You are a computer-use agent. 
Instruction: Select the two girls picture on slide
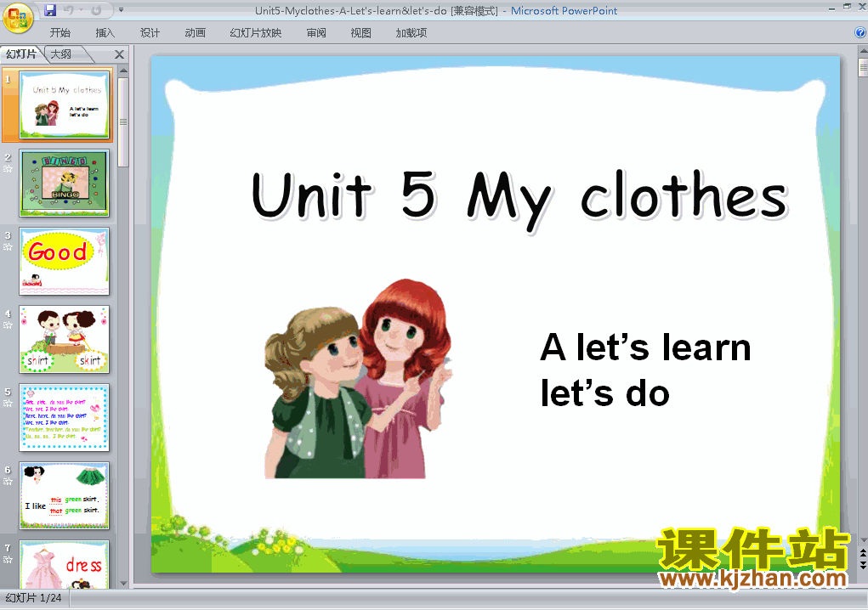pyautogui.click(x=358, y=379)
